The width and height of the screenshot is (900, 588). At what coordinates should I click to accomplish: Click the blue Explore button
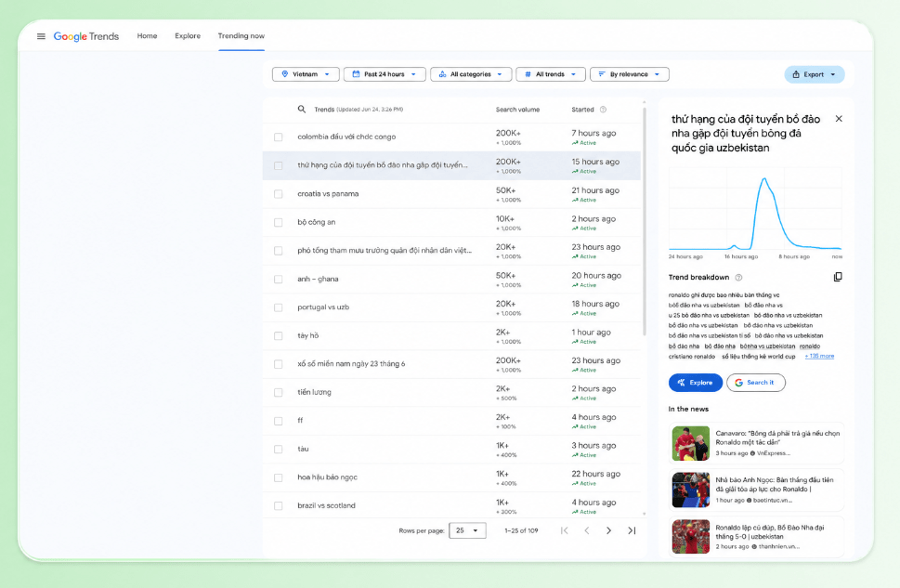(695, 383)
